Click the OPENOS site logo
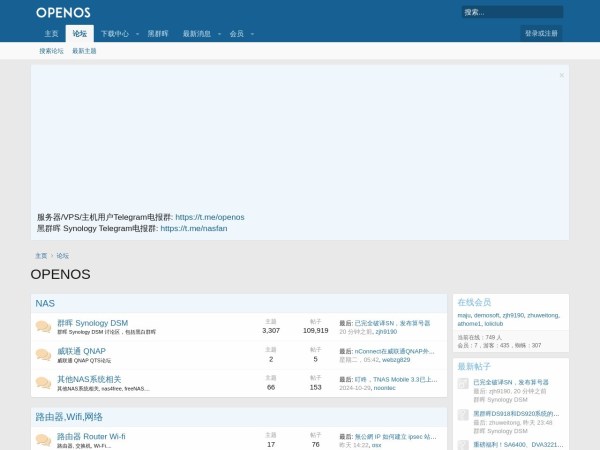Screen dimensions: 600x450 point(63,12)
